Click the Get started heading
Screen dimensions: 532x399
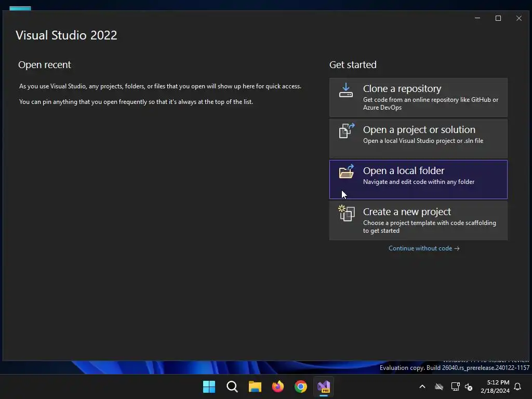tap(353, 65)
